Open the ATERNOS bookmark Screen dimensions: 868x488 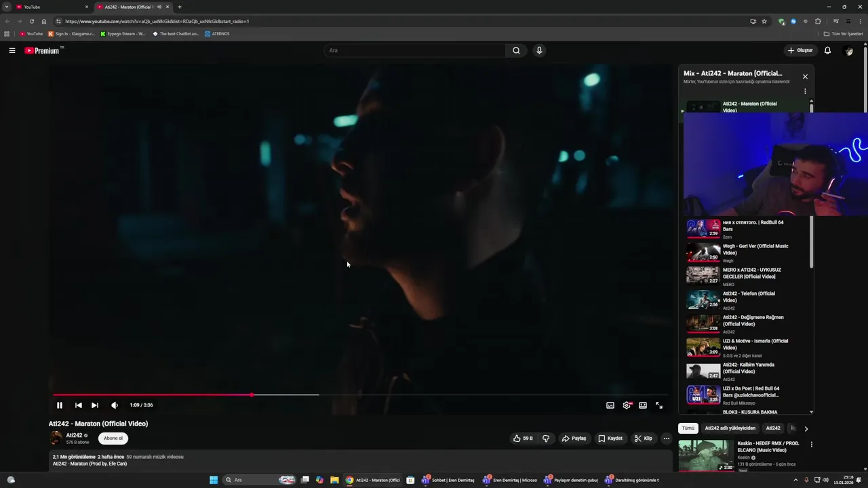(217, 34)
